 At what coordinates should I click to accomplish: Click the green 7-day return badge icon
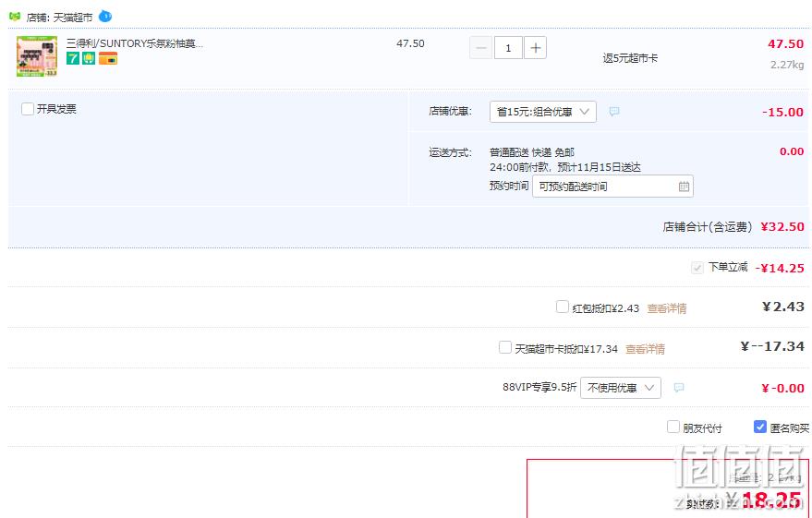point(72,58)
